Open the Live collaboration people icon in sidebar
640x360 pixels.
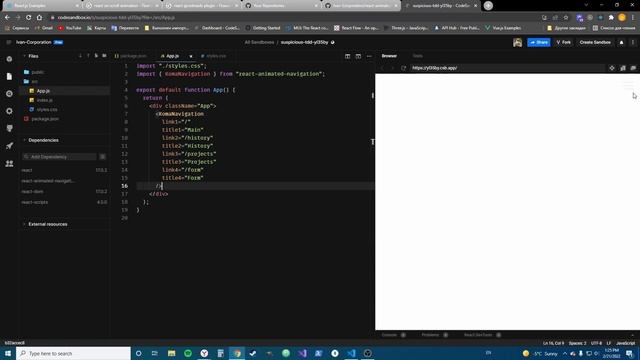coord(9,163)
